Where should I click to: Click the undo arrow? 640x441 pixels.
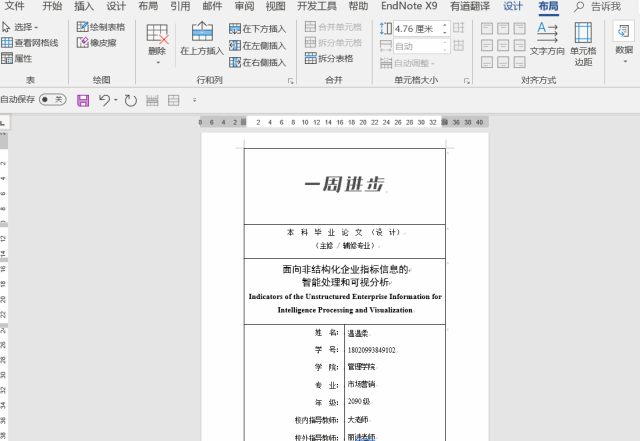tap(104, 100)
